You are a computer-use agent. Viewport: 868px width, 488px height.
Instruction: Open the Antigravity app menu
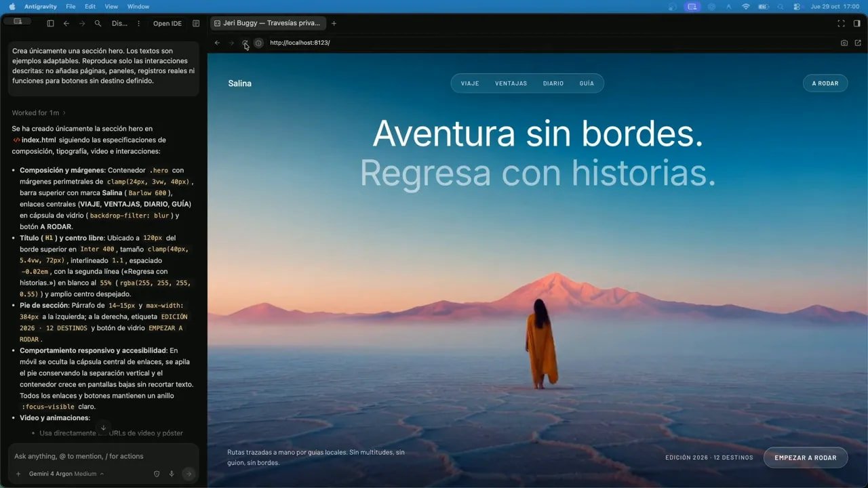41,6
